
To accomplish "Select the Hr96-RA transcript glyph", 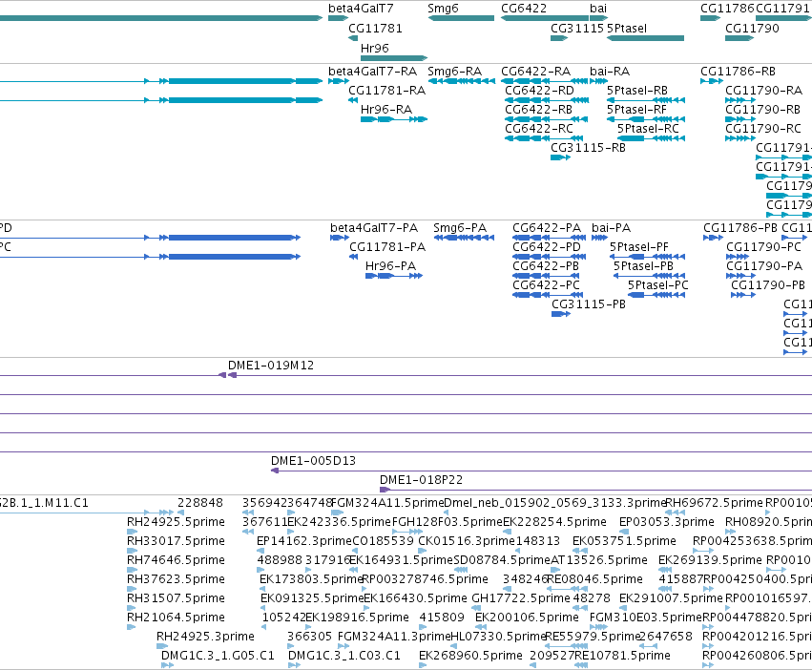I will (394, 119).
